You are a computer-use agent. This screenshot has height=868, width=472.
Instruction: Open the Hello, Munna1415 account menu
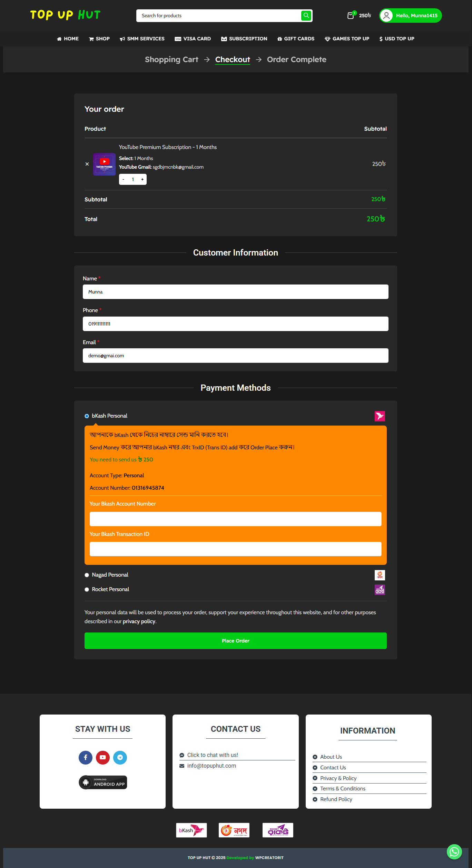[410, 16]
